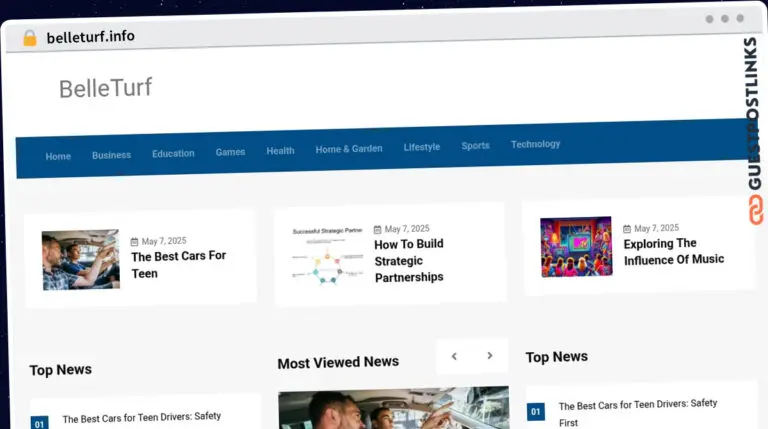Open the BelleTurf site logo
This screenshot has height=429, width=768.
pos(105,88)
